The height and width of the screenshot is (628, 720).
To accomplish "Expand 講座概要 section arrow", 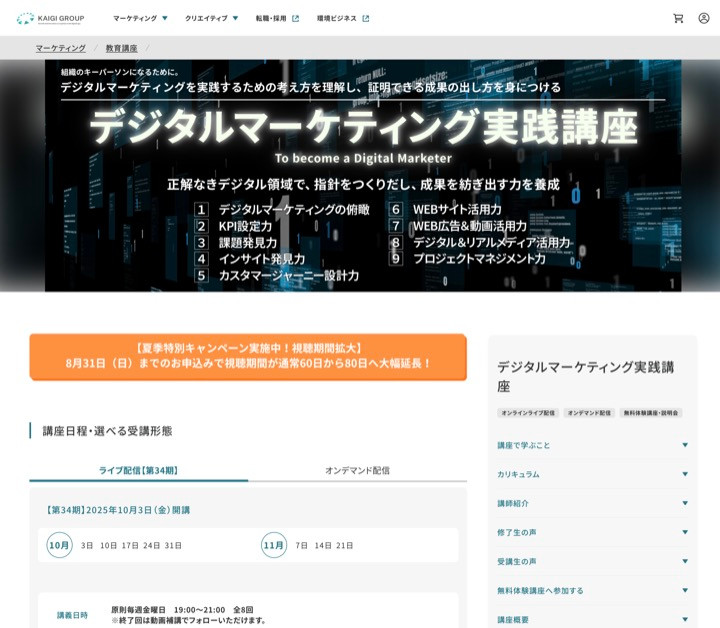I will coord(685,619).
